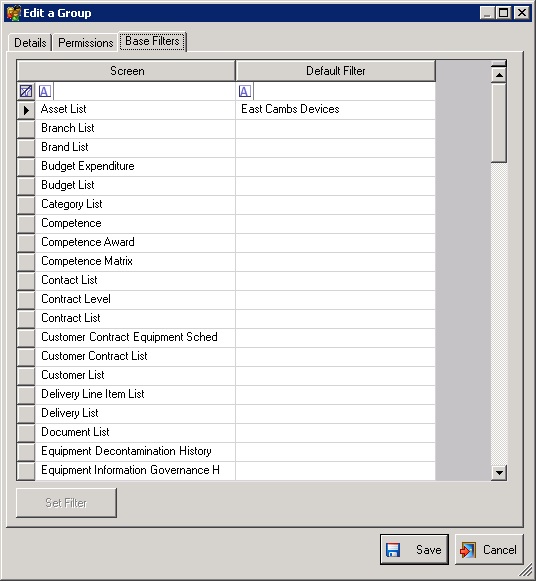536x581 pixels.
Task: Sort by the Screen column header
Action: point(126,71)
